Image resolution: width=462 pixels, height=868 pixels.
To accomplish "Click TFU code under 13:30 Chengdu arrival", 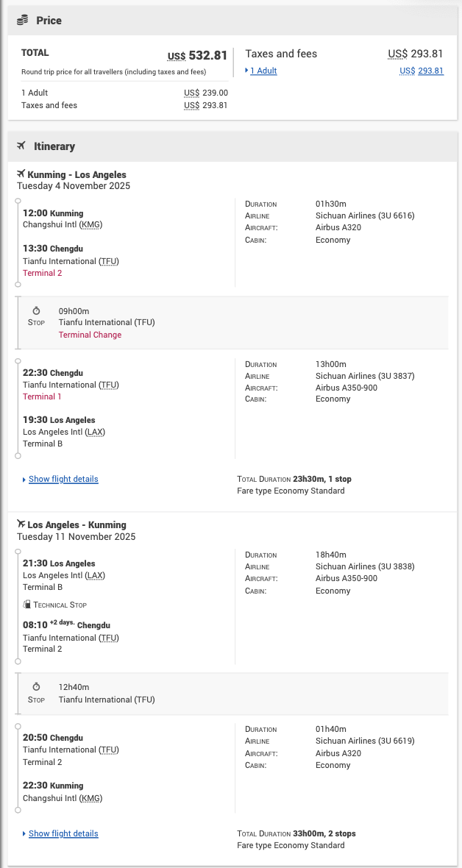I will [x=109, y=261].
